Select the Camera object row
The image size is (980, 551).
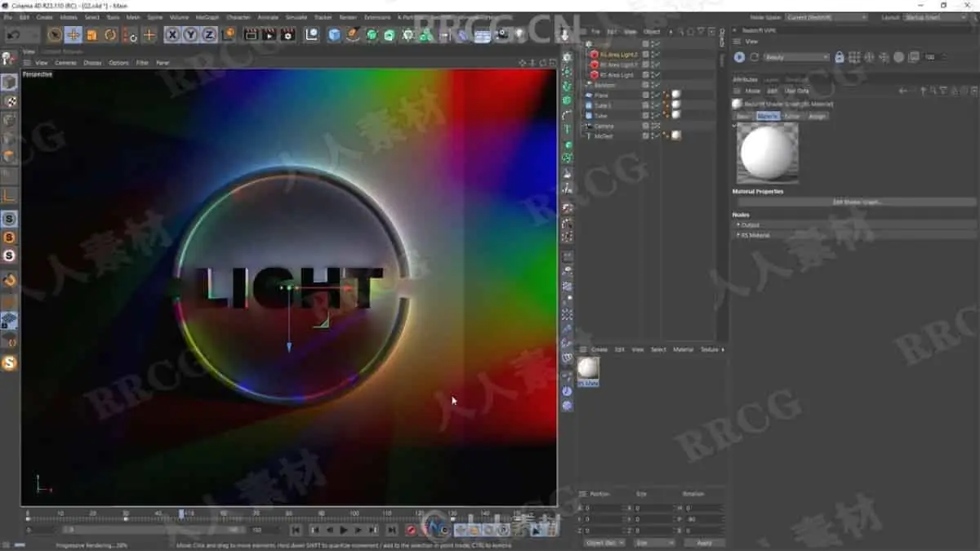[x=604, y=126]
